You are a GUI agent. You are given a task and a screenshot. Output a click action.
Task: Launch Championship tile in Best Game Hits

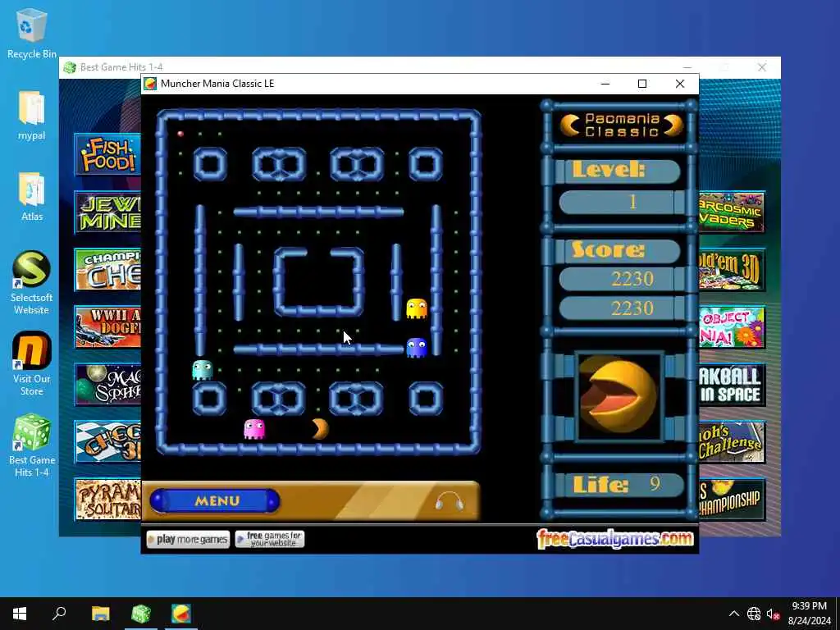pos(732,500)
